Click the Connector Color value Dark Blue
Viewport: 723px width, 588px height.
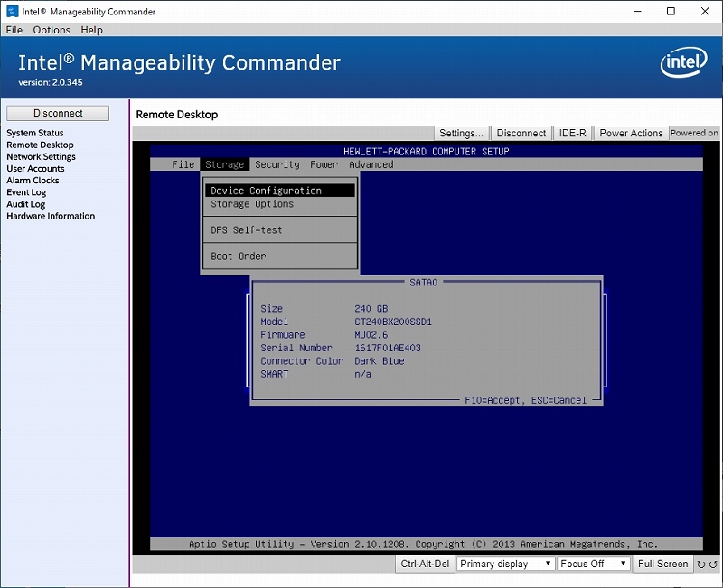380,361
